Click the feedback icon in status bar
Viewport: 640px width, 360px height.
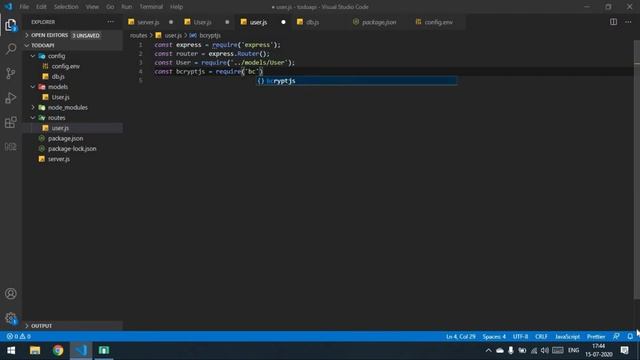(616, 336)
